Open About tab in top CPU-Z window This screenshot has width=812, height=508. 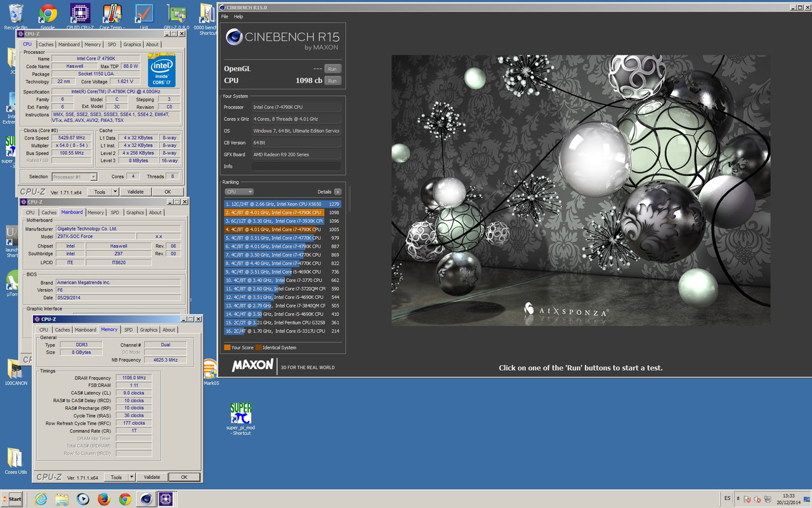click(152, 44)
